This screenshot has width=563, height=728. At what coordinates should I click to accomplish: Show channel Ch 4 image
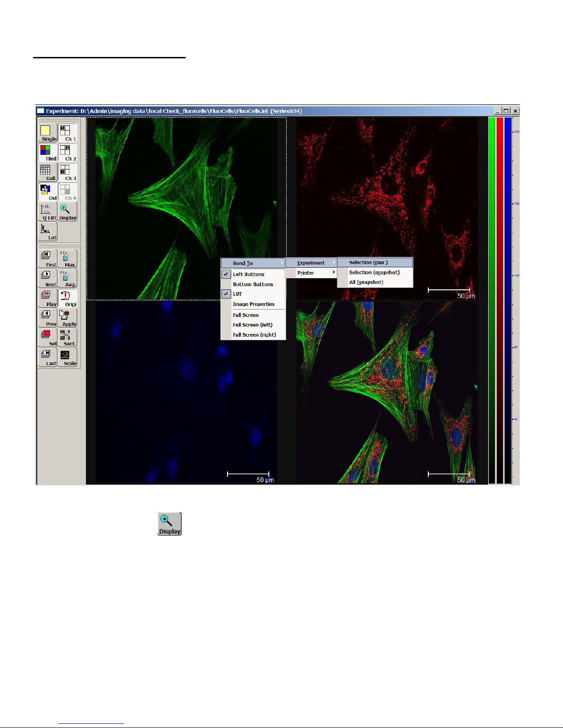(68, 192)
